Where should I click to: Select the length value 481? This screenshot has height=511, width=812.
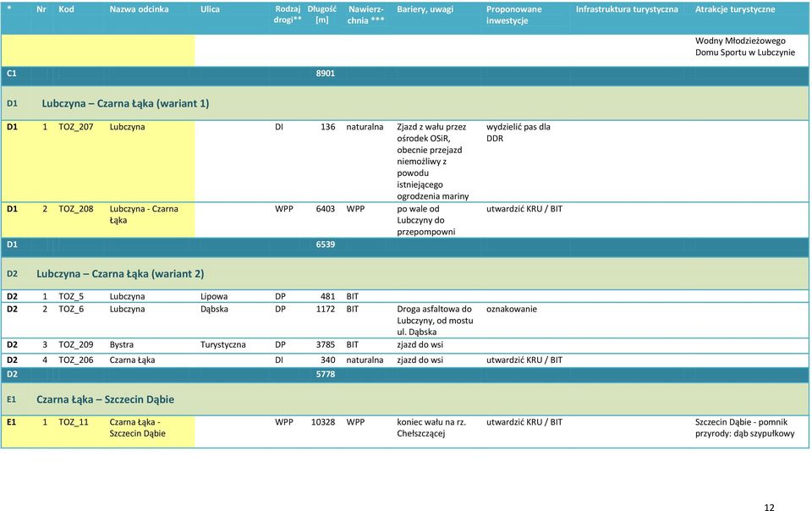point(328,297)
